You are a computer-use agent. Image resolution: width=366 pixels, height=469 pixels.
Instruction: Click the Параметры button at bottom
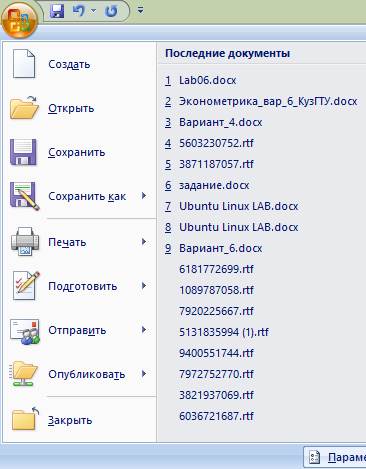coord(335,457)
